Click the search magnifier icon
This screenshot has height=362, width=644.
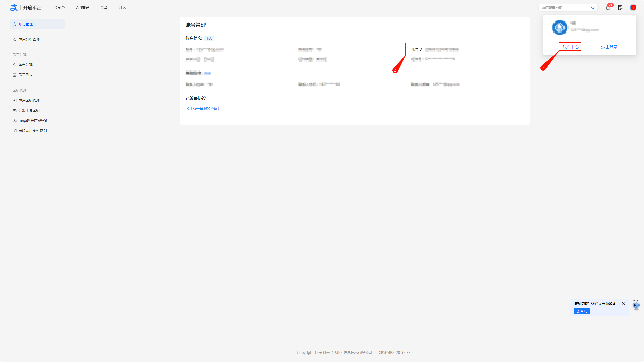[x=593, y=8]
